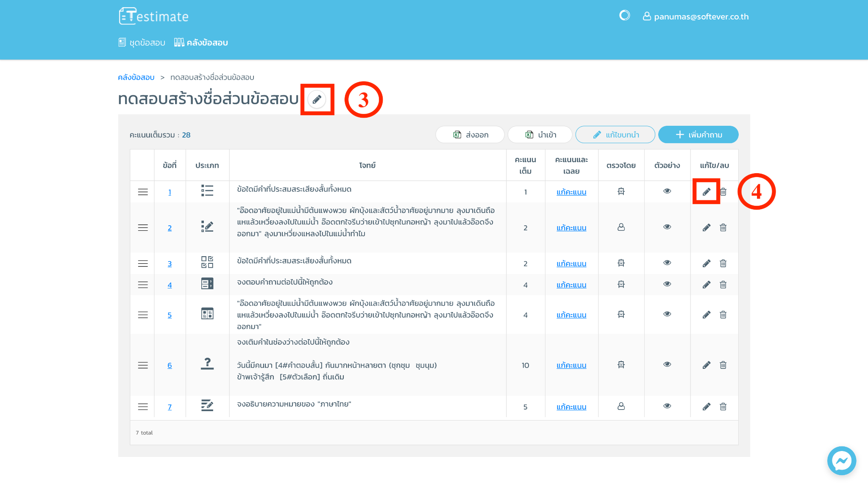This screenshot has height=487, width=868.
Task: Click the เพิ่มคำถาม button
Action: click(698, 135)
